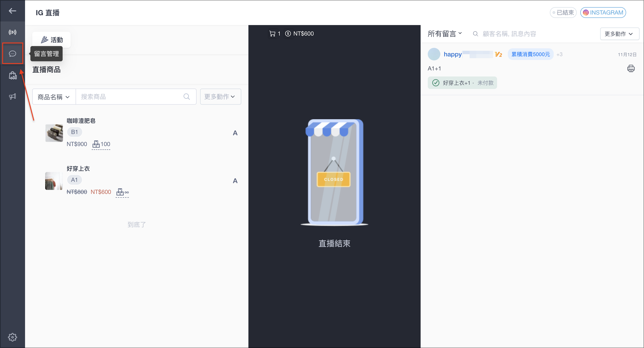
Task: Open the settings gear icon
Action: click(13, 337)
